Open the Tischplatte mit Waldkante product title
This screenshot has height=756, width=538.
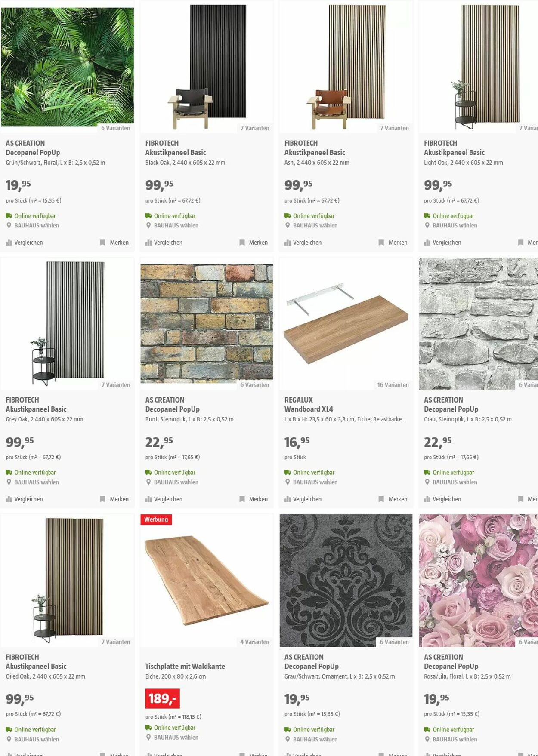point(185,666)
